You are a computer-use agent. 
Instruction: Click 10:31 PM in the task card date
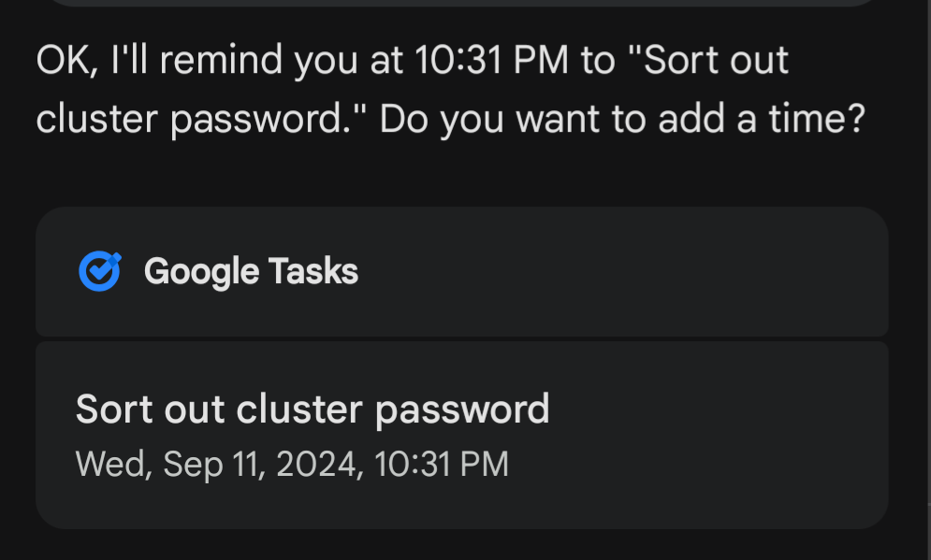pyautogui.click(x=442, y=464)
